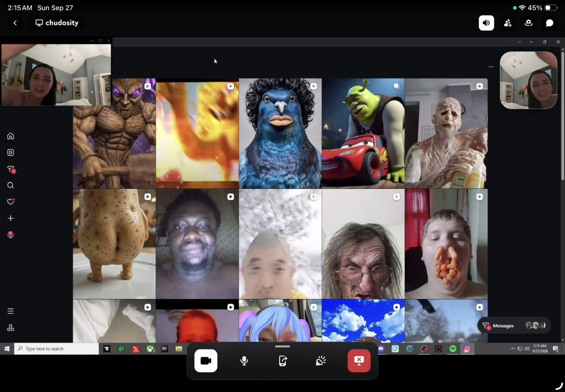Go back with the top-left chevron
This screenshot has height=392, width=565.
click(x=15, y=23)
